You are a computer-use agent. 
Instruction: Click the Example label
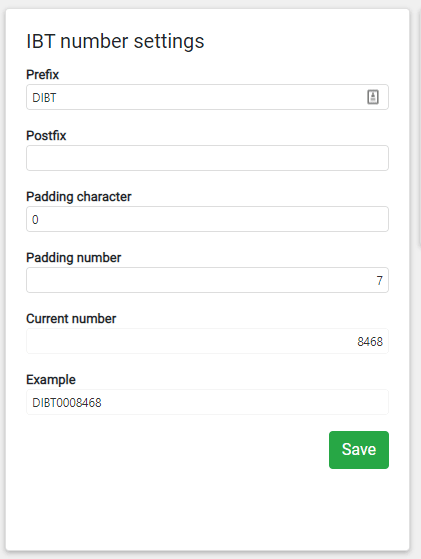(x=51, y=380)
